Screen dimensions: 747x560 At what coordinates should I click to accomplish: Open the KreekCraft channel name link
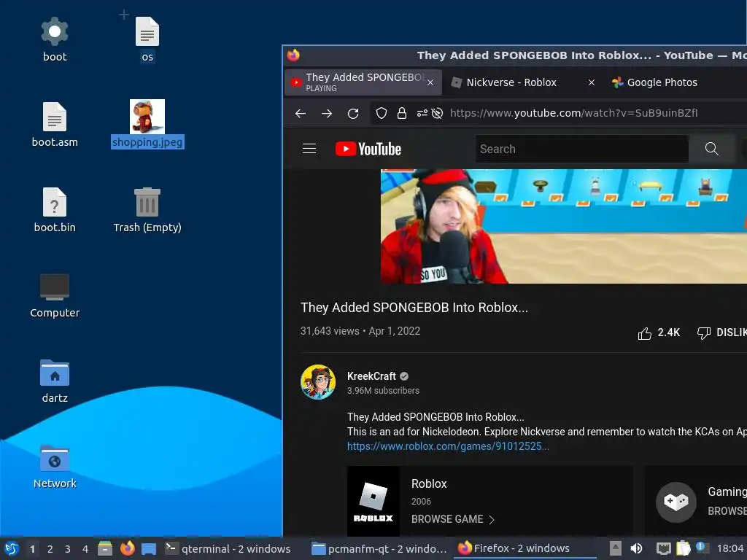(x=371, y=376)
